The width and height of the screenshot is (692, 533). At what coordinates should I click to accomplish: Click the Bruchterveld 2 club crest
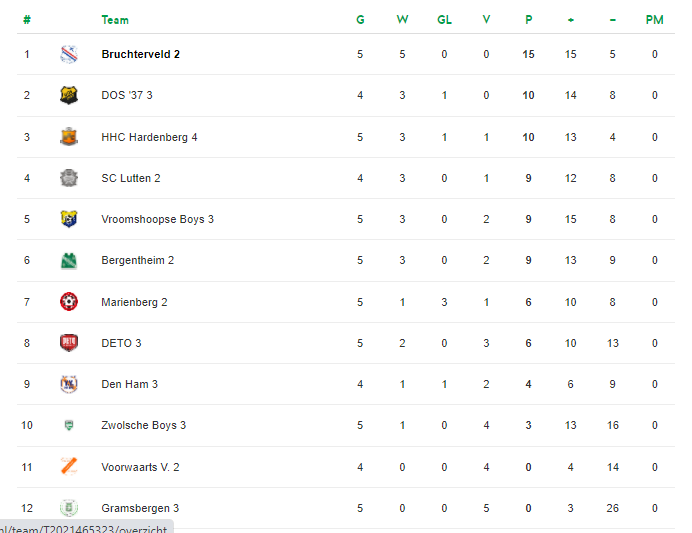69,54
